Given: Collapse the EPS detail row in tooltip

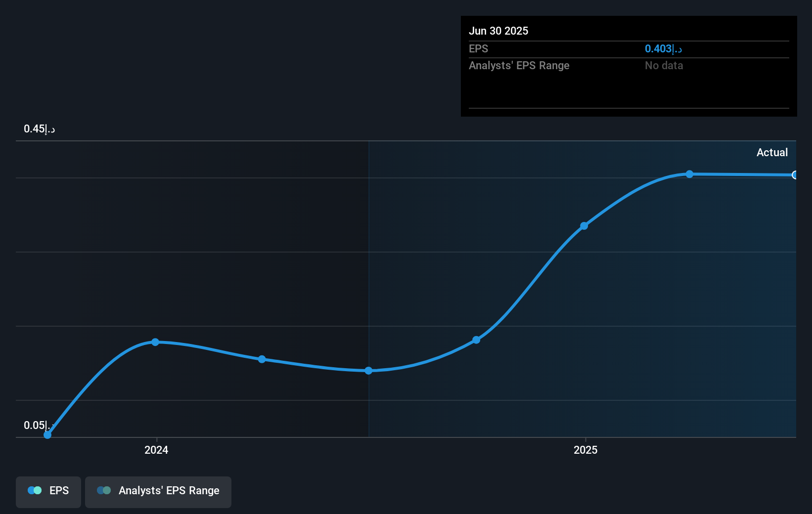Looking at the screenshot, I should click(478, 48).
